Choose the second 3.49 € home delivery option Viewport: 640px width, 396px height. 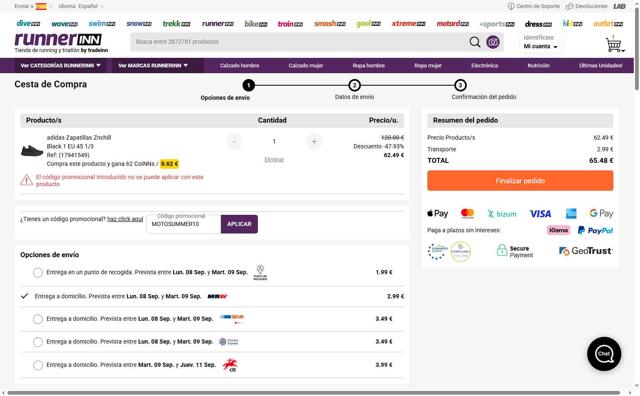click(38, 342)
